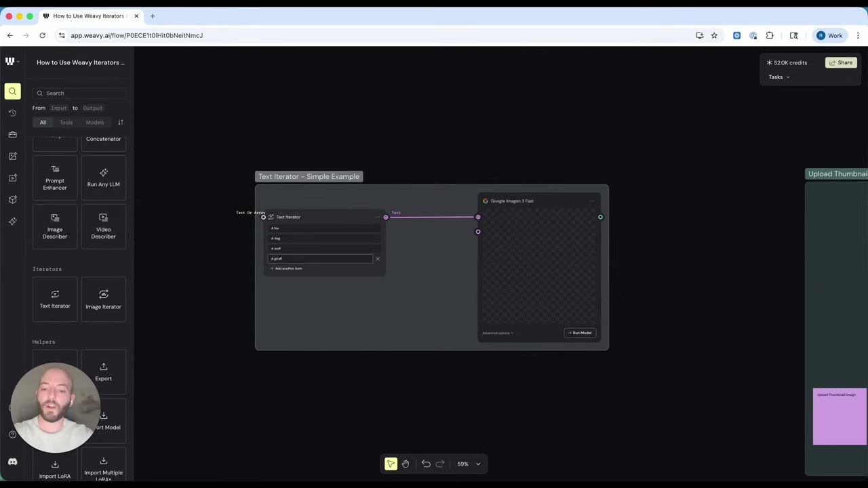Open the Weavy logo menu
Screen dimensions: 868x488
(12, 62)
